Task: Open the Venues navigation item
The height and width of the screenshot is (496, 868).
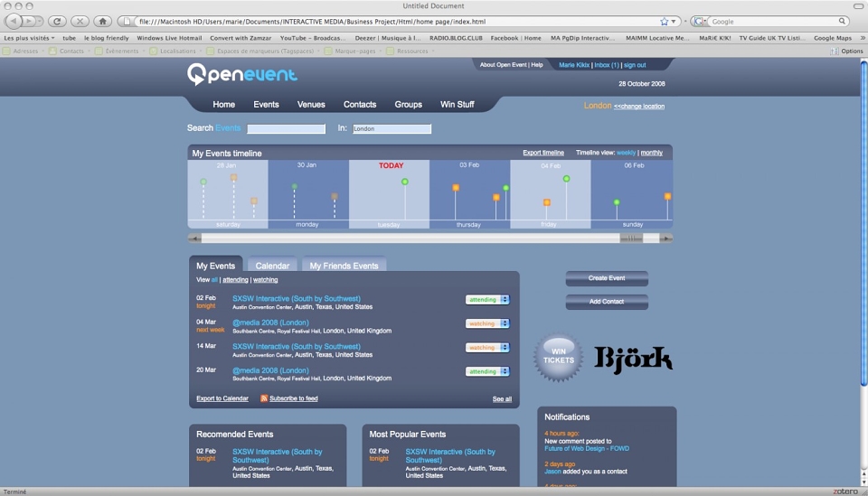Action: (311, 105)
